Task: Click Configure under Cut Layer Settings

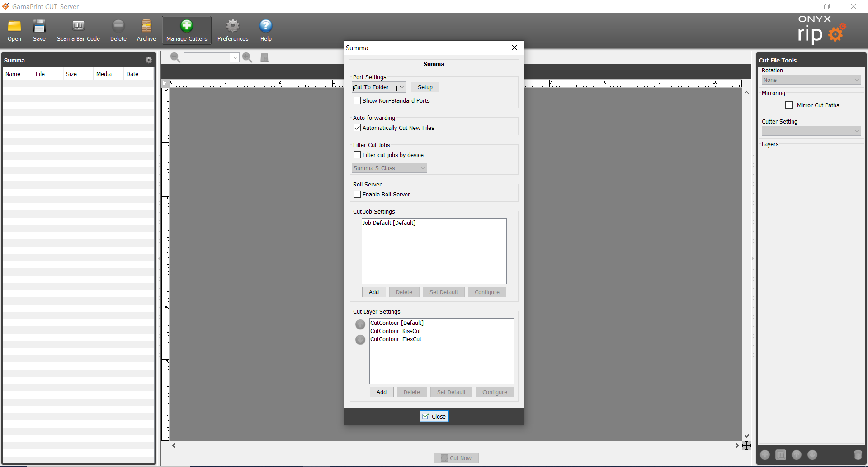Action: [495, 392]
